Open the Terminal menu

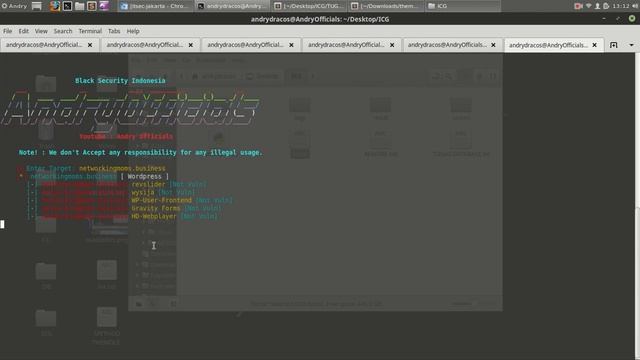90,31
